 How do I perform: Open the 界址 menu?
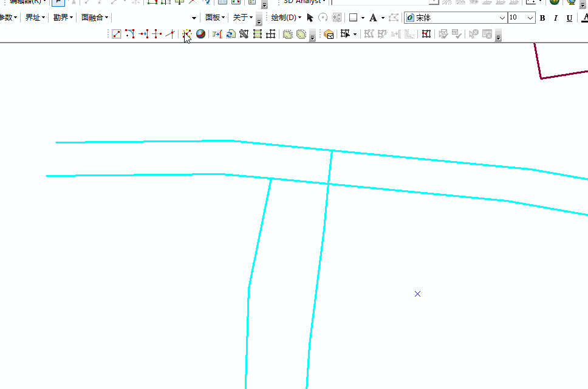click(35, 18)
